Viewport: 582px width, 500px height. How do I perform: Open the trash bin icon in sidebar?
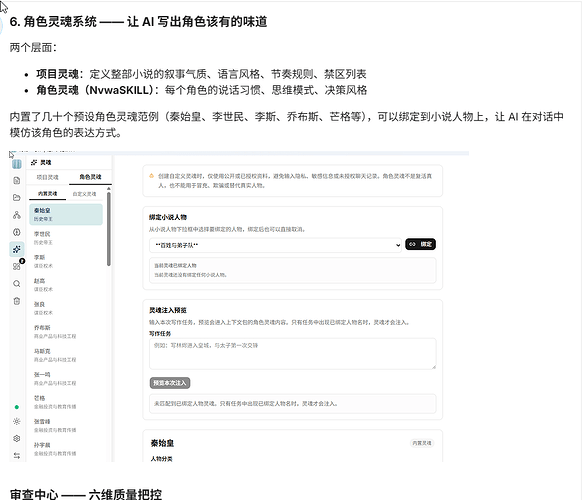tap(17, 301)
